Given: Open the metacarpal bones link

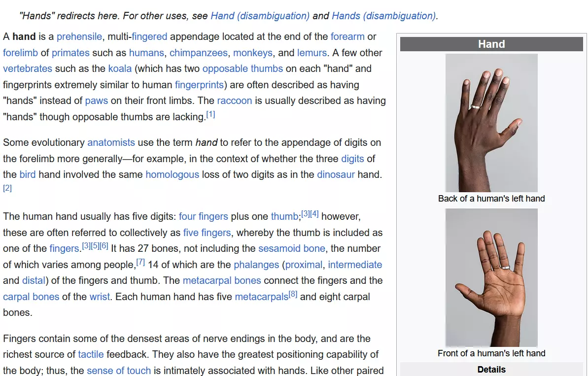Looking at the screenshot, I should (x=222, y=280).
